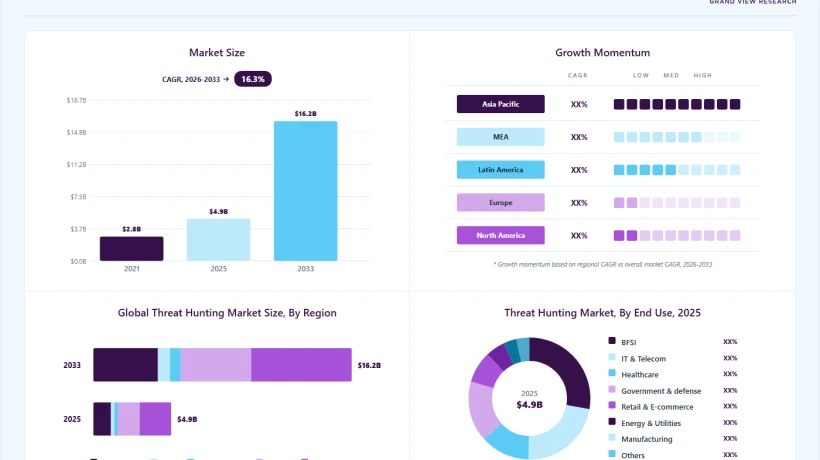The width and height of the screenshot is (820, 460).
Task: Click the North America momentum indicator squares
Action: pyautogui.click(x=677, y=235)
